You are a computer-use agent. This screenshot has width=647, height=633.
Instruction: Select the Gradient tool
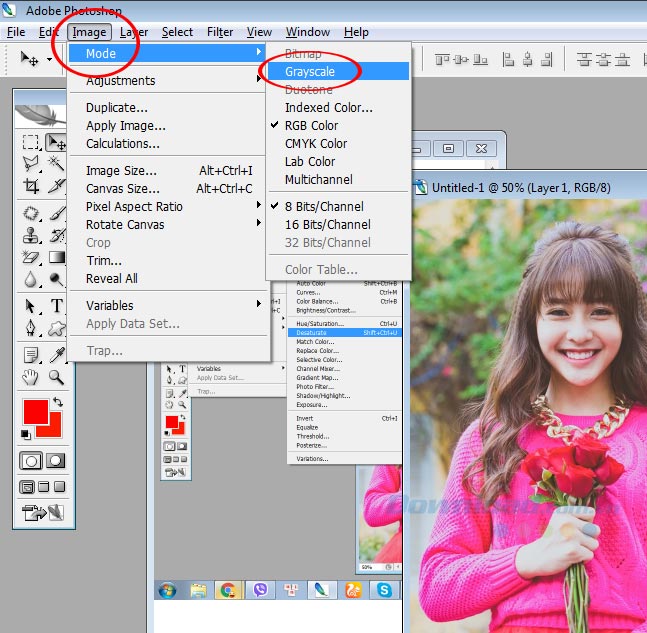pos(56,257)
